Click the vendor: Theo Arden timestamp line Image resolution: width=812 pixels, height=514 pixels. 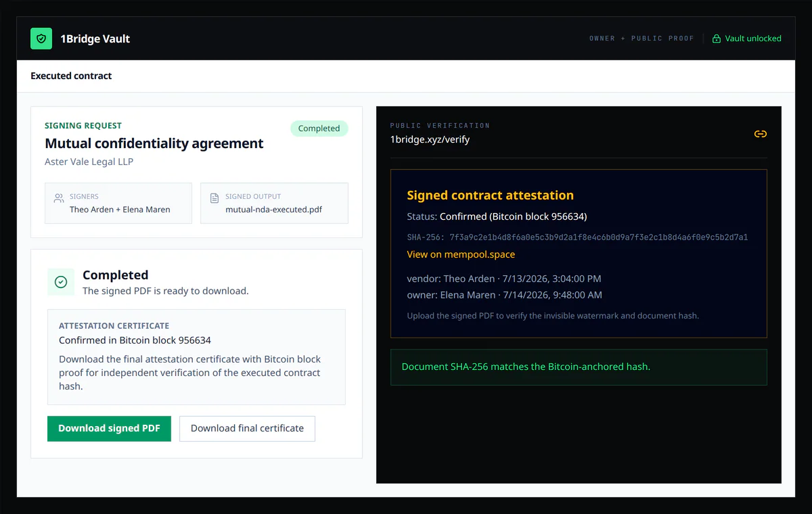504,279
